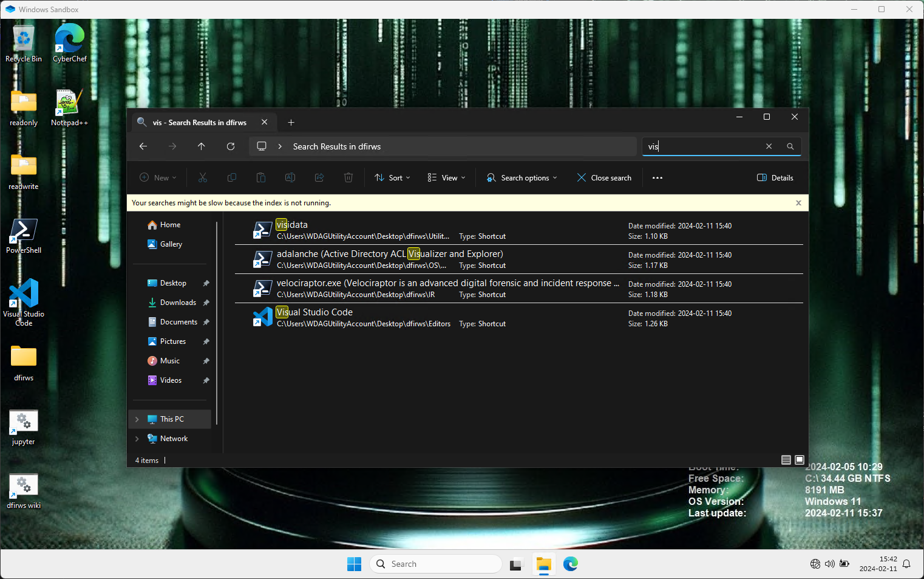Click the Paste toolbar icon
Viewport: 924px width, 579px height.
(261, 177)
